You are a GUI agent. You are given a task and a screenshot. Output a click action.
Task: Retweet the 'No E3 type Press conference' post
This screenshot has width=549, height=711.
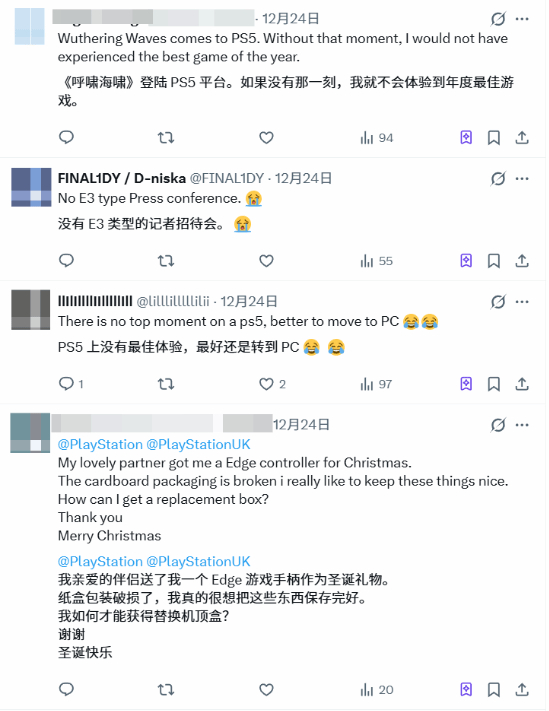pos(166,261)
